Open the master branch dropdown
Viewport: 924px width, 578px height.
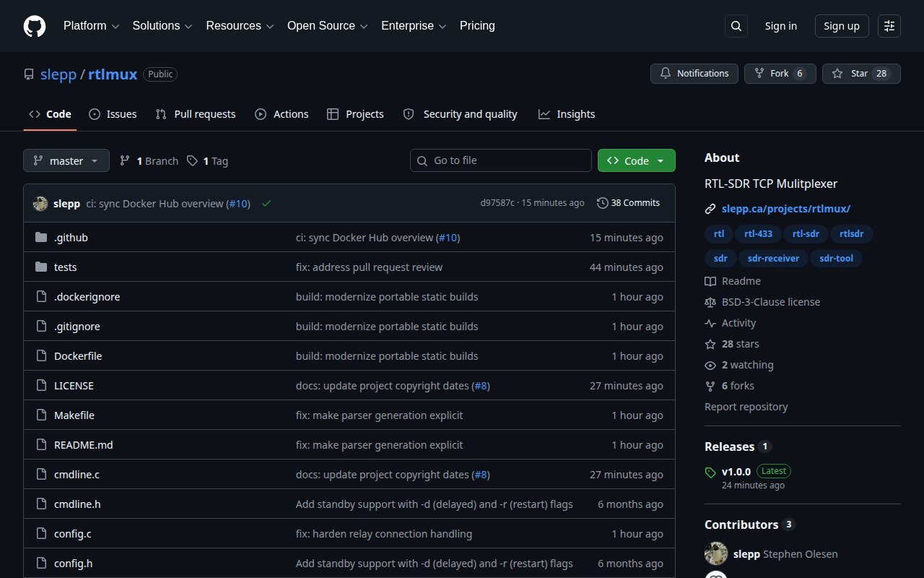click(66, 160)
